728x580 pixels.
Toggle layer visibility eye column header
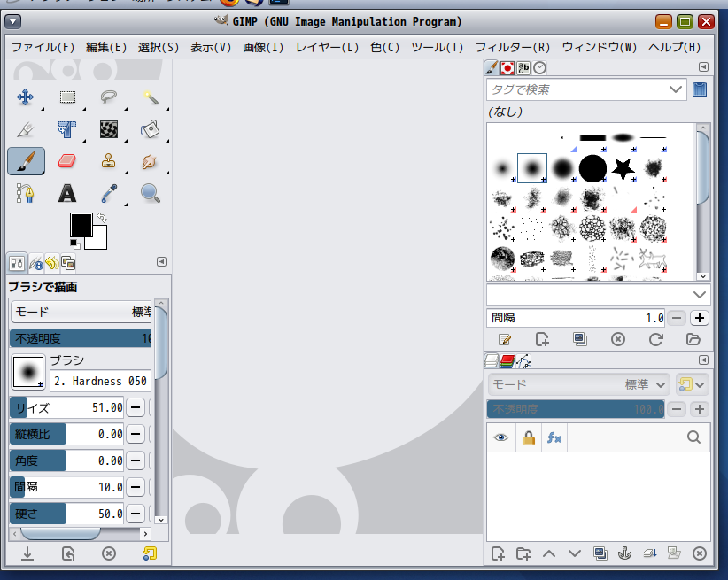pos(501,437)
